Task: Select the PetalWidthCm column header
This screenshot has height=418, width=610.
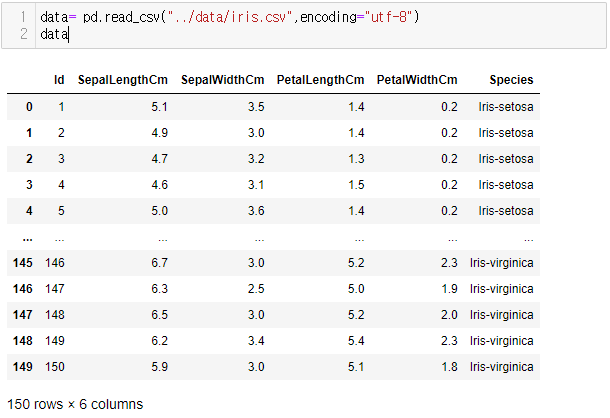Action: (x=417, y=80)
